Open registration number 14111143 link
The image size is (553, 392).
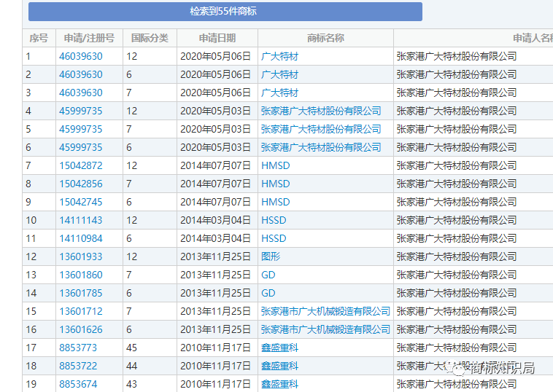[x=80, y=220]
